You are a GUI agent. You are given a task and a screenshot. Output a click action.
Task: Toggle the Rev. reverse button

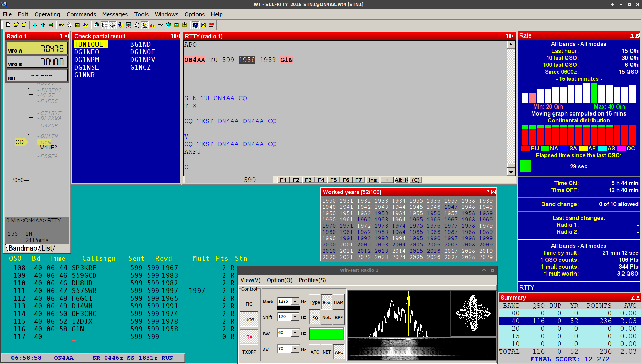327,302
